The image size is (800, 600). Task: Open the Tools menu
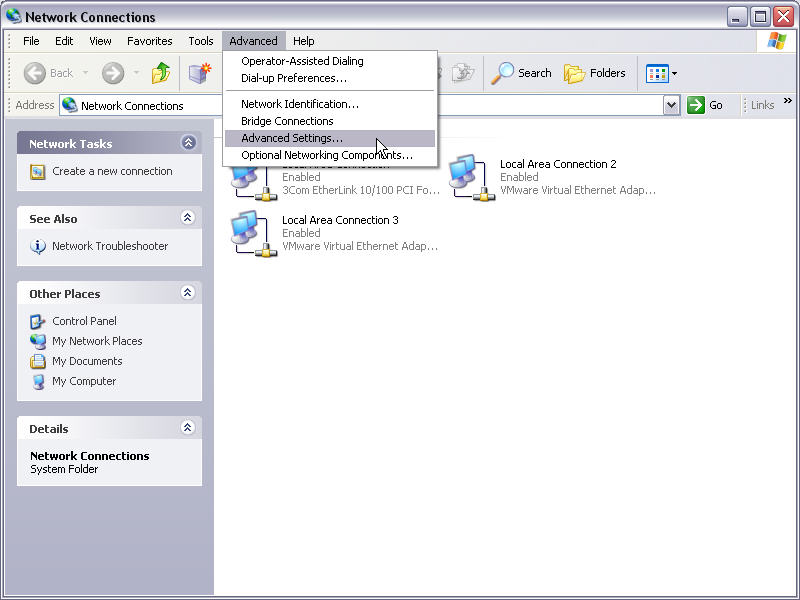click(201, 41)
